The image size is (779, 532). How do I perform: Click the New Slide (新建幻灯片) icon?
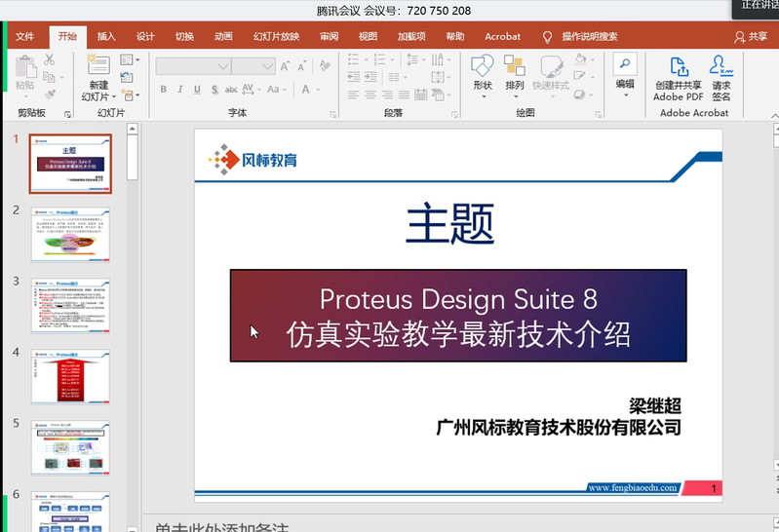[97, 66]
